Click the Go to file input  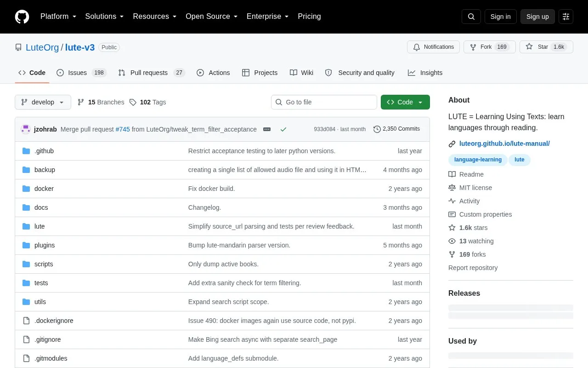(x=324, y=102)
